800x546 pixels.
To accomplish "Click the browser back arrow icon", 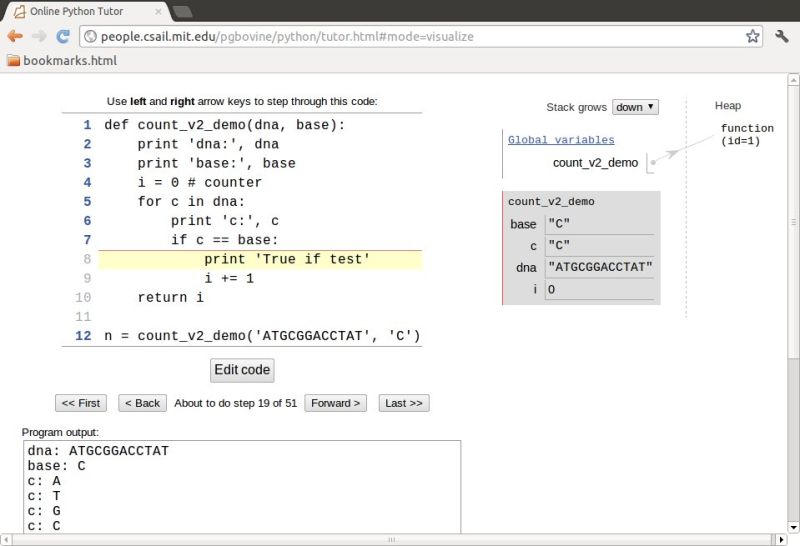I will coord(15,36).
